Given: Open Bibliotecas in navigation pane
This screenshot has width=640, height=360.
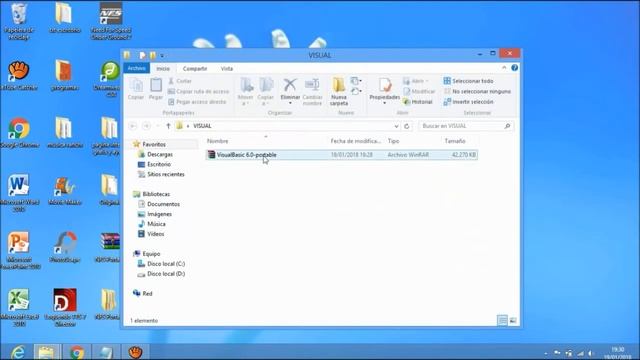Looking at the screenshot, I should [156, 194].
